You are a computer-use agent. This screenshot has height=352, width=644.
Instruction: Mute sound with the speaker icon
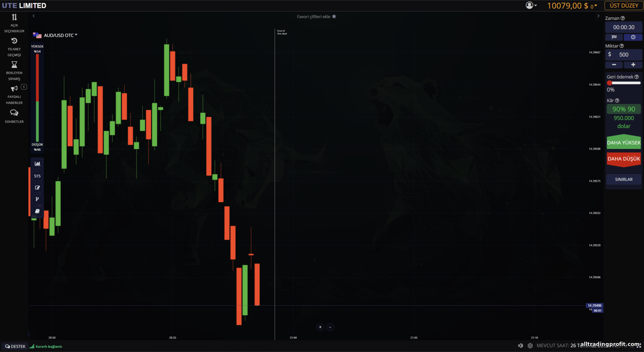(x=520, y=346)
